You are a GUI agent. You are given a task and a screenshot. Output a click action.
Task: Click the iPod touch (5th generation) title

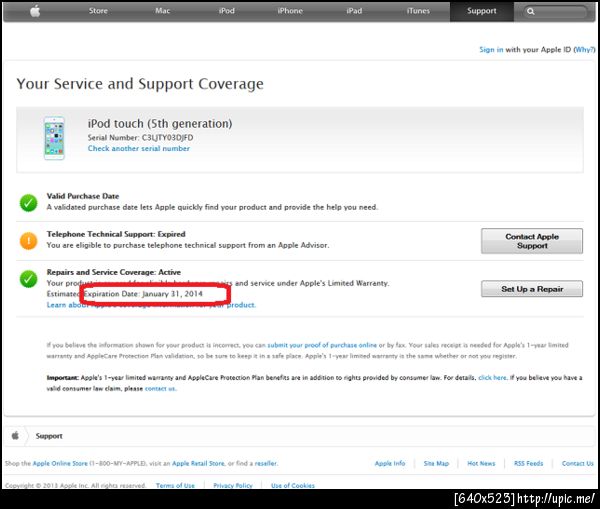(160, 124)
